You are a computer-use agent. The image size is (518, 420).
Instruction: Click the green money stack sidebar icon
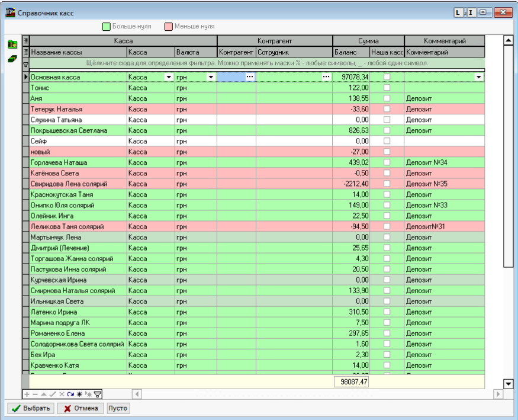[x=12, y=59]
